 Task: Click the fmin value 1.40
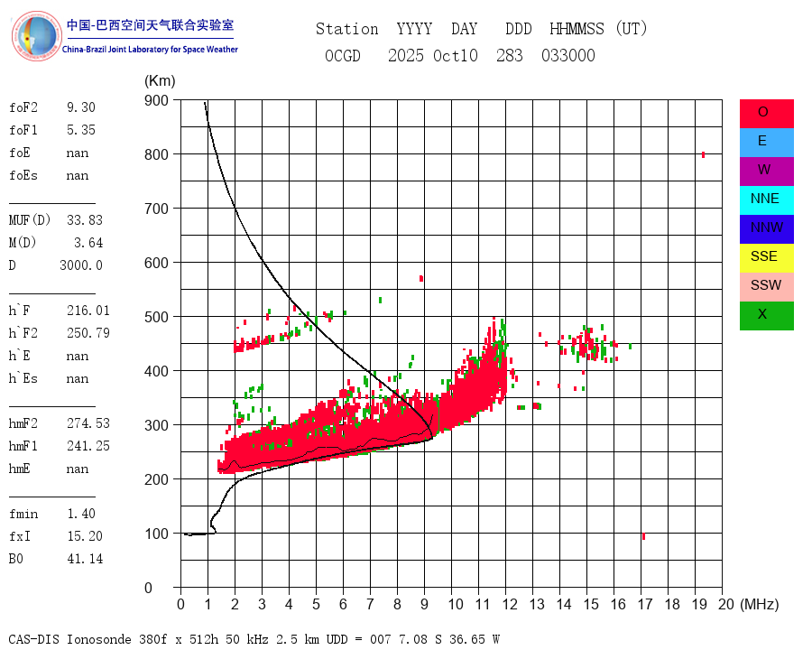pos(81,514)
